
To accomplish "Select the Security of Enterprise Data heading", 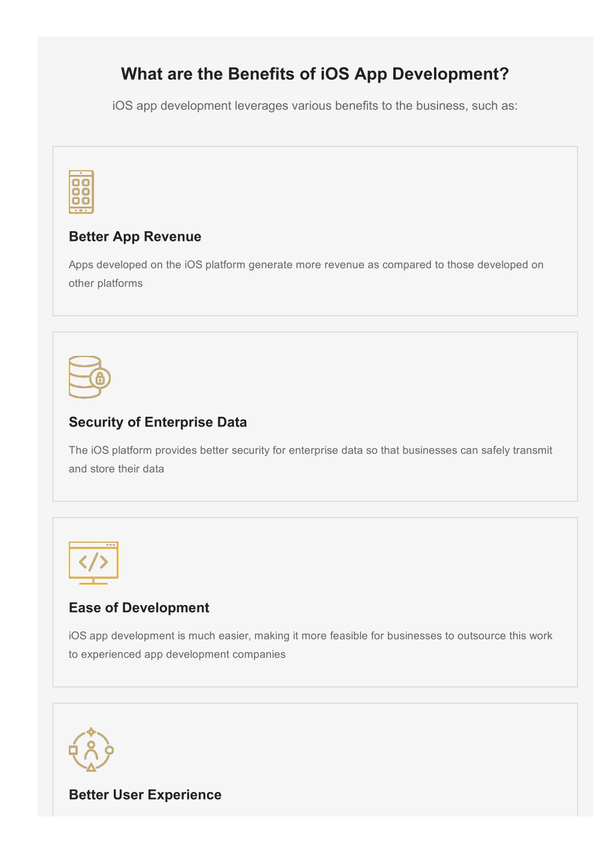I will (158, 422).
